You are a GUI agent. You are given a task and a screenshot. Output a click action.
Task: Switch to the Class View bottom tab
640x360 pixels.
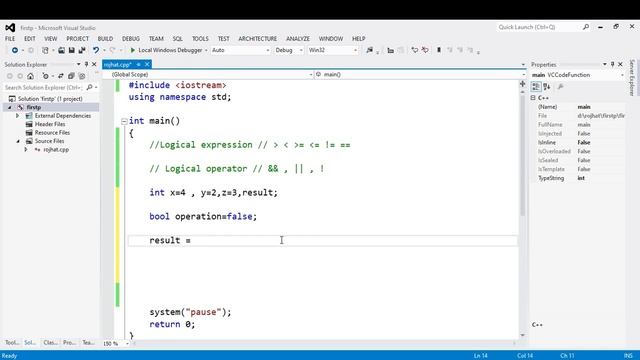50,343
